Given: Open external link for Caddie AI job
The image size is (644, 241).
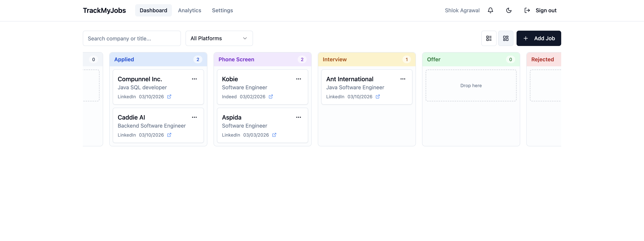Looking at the screenshot, I should 169,135.
